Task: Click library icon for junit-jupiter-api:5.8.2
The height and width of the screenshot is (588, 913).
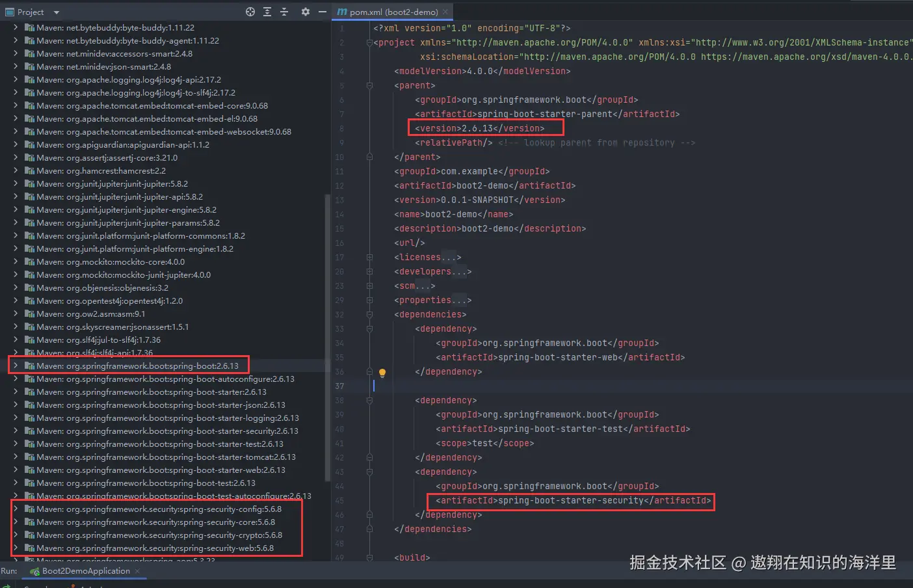Action: [29, 197]
